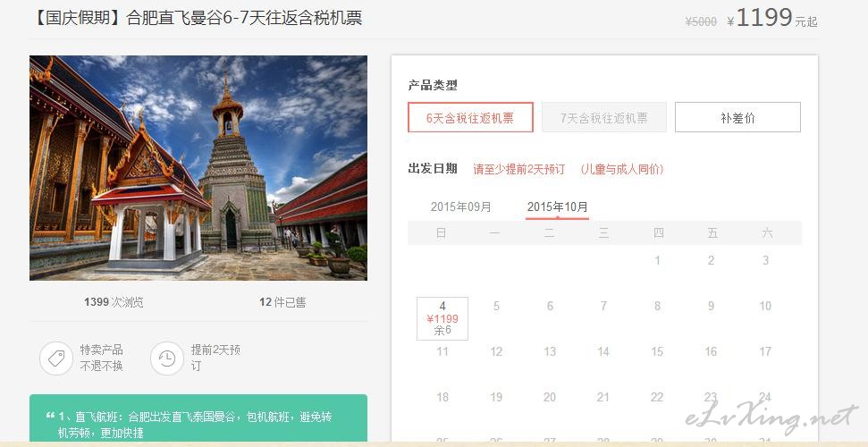The height and width of the screenshot is (447, 868).
Task: Click calendar date 2 in October
Action: tap(712, 260)
